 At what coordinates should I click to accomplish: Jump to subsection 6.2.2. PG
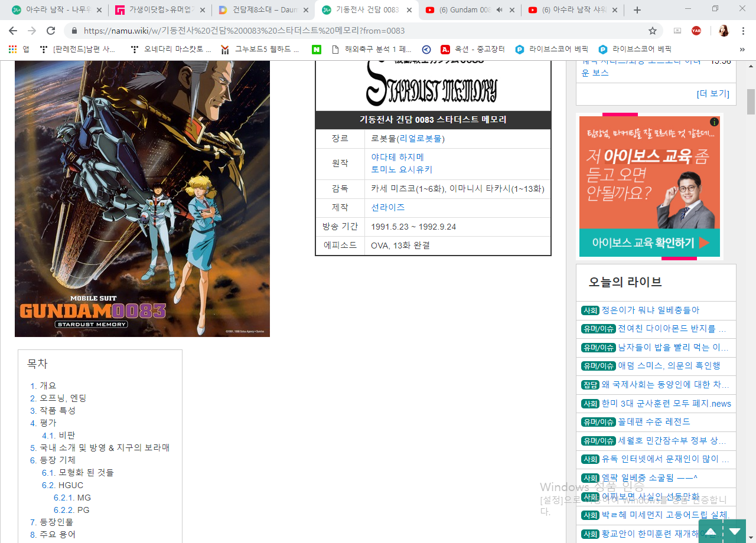[71, 510]
